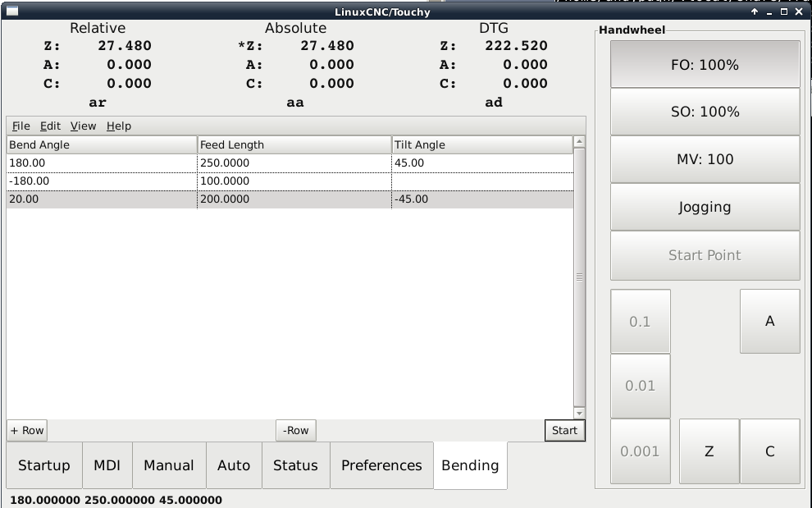Select the FO: 100% feed override button
Image resolution: width=812 pixels, height=508 pixels.
tap(705, 65)
